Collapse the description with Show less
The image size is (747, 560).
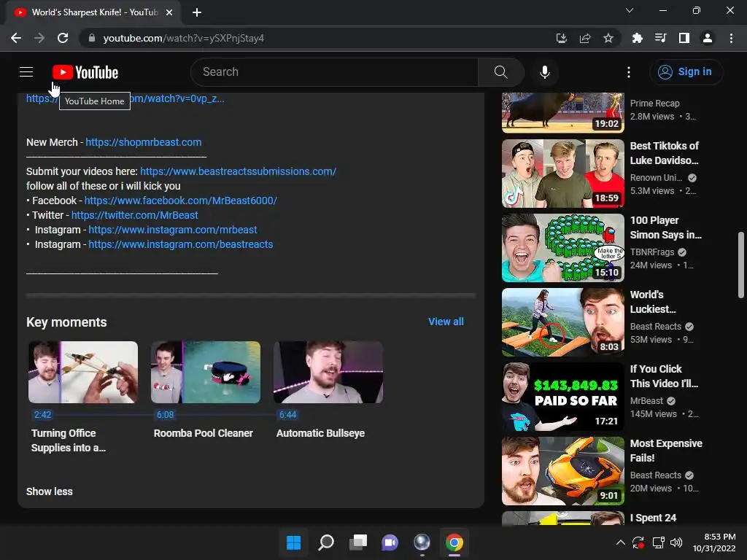pos(50,491)
